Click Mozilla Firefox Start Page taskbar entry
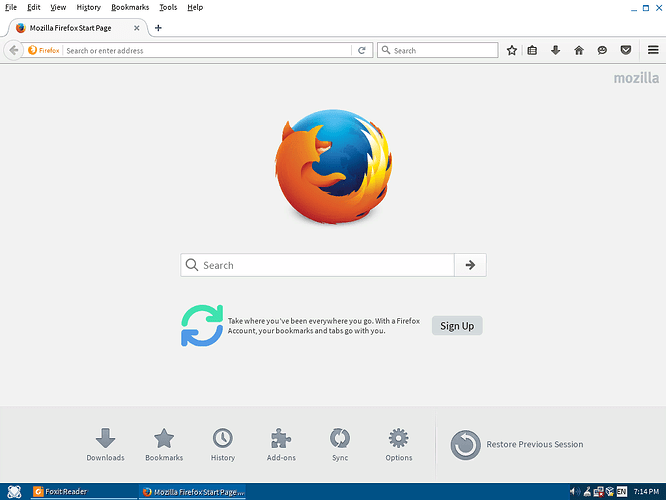This screenshot has width=666, height=500. [x=192, y=492]
